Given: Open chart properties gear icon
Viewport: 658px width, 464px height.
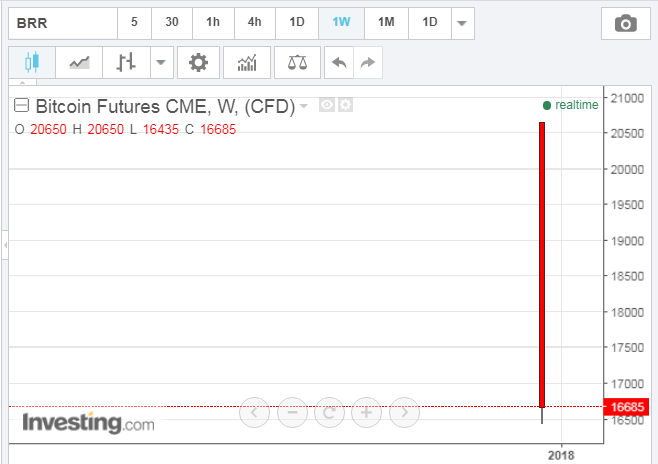Looking at the screenshot, I should 198,63.
